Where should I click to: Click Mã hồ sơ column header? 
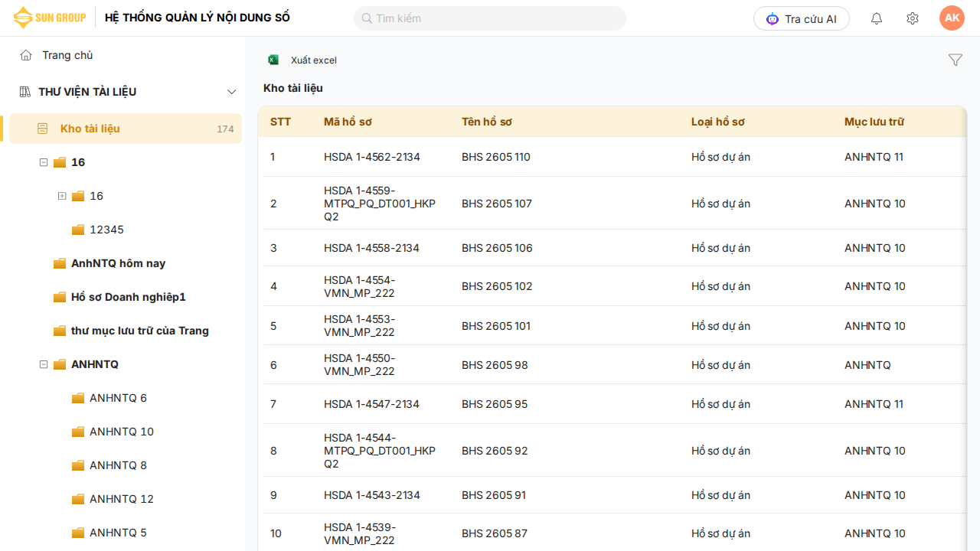click(348, 122)
